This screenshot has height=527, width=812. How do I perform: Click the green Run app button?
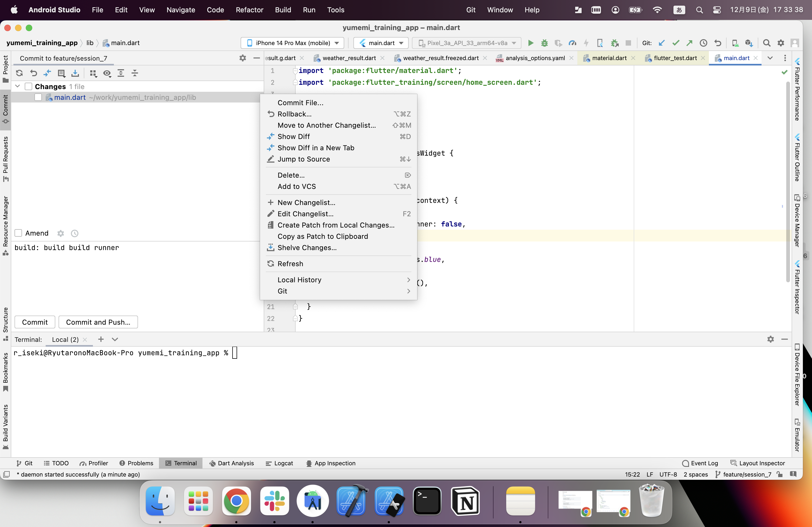531,43
